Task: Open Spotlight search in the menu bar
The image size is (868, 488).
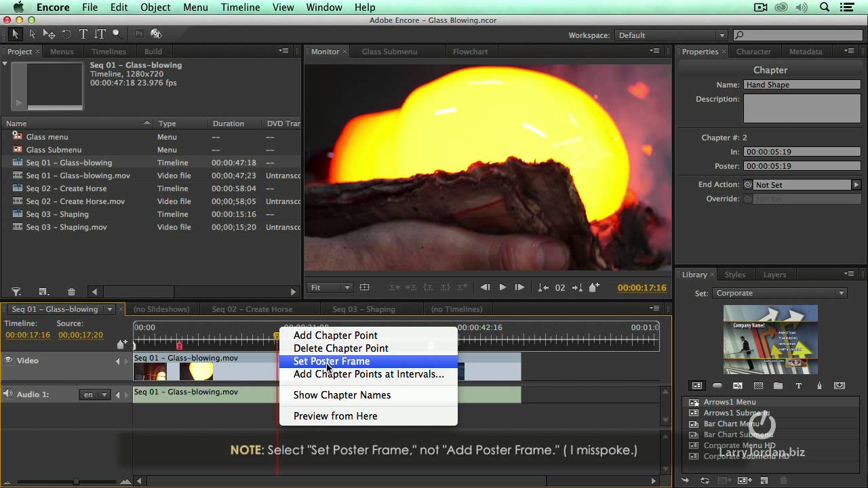Action: pyautogui.click(x=825, y=7)
